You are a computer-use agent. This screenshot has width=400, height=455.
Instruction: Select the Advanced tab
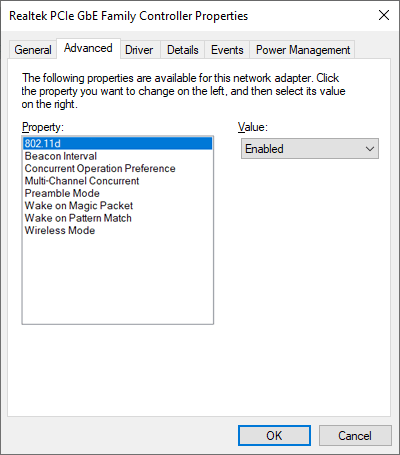point(88,49)
